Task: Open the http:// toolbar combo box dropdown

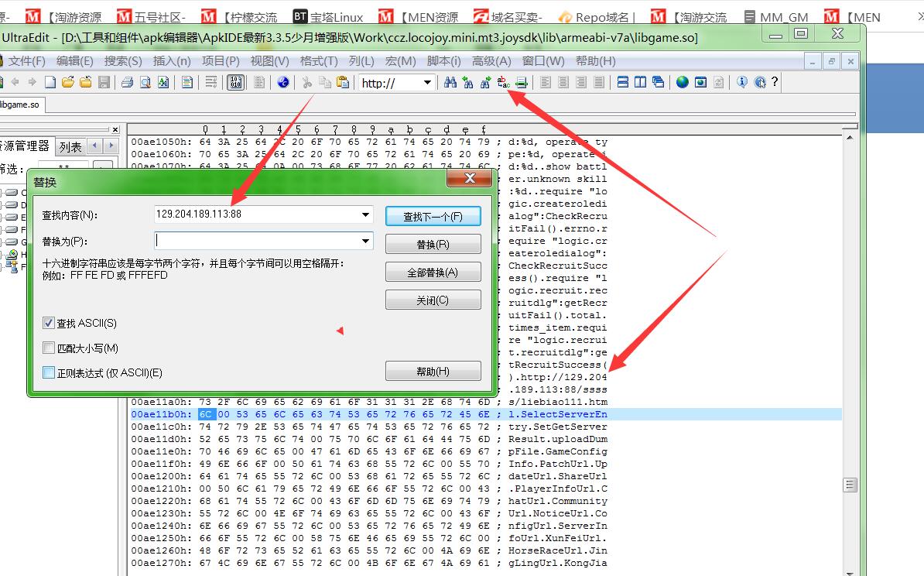Action: coord(426,83)
